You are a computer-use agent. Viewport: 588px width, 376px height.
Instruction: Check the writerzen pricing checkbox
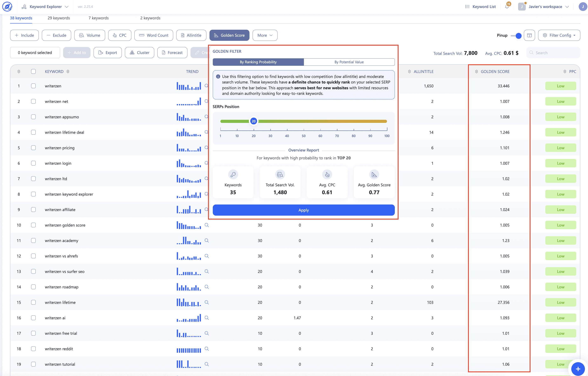tap(33, 148)
